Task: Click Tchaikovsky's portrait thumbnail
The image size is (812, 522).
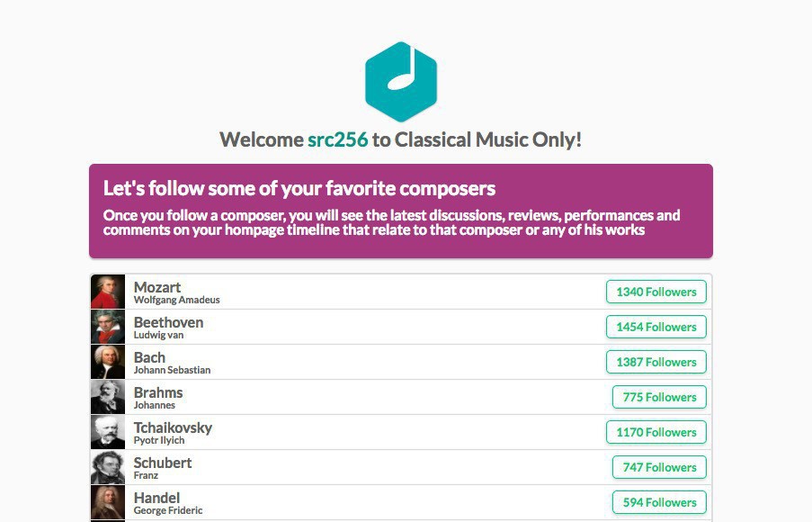Action: click(108, 432)
